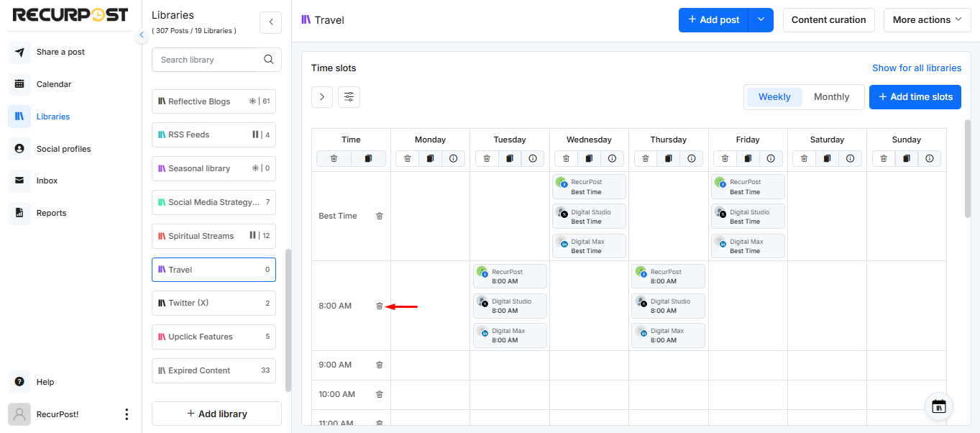Click the time slots table scrollbar

click(x=968, y=168)
